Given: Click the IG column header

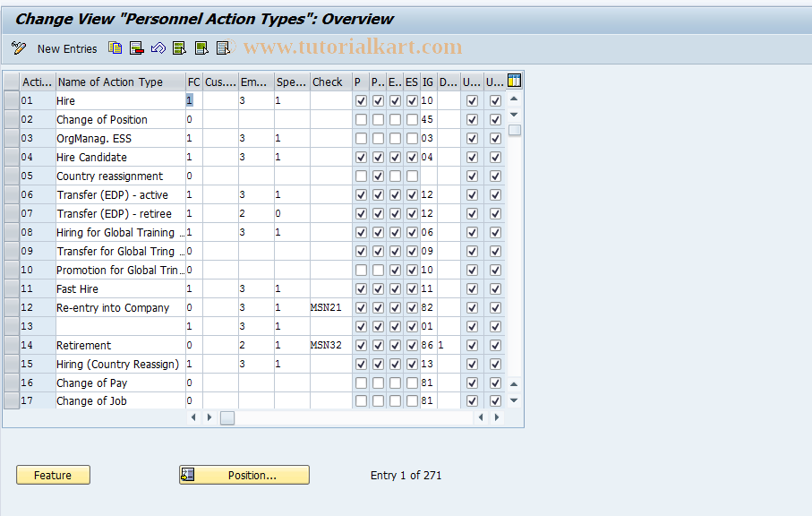Looking at the screenshot, I should pyautogui.click(x=429, y=82).
